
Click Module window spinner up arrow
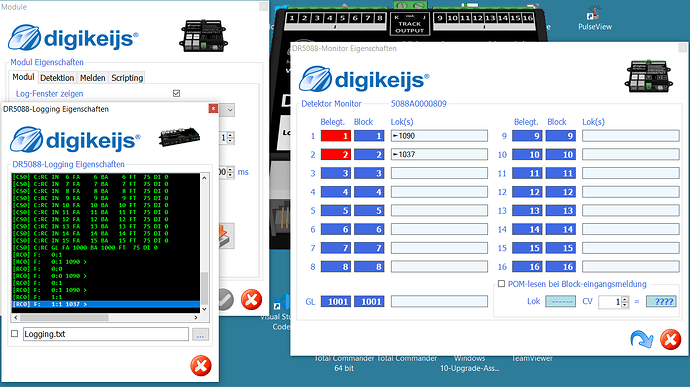[231, 135]
